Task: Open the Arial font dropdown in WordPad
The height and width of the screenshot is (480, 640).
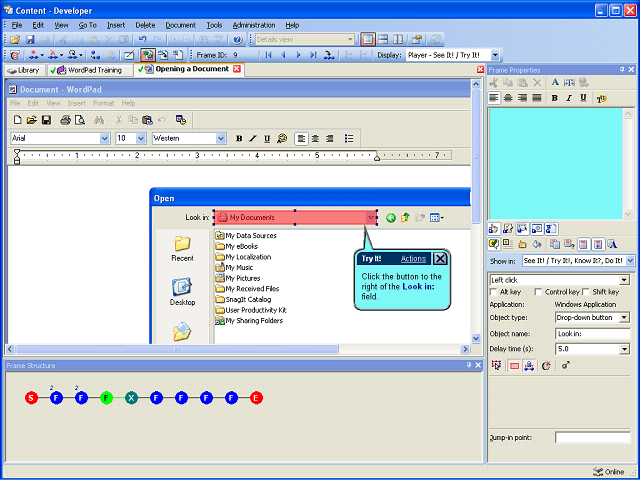Action: tap(104, 138)
